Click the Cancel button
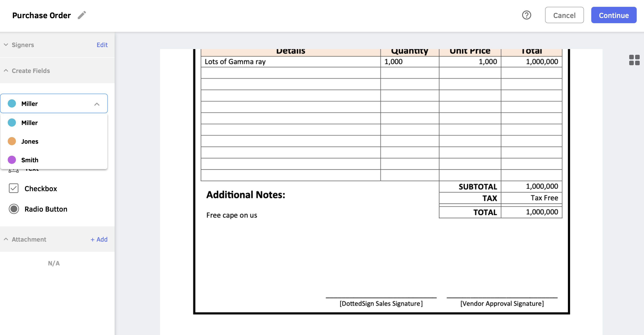The width and height of the screenshot is (644, 335). coord(563,15)
